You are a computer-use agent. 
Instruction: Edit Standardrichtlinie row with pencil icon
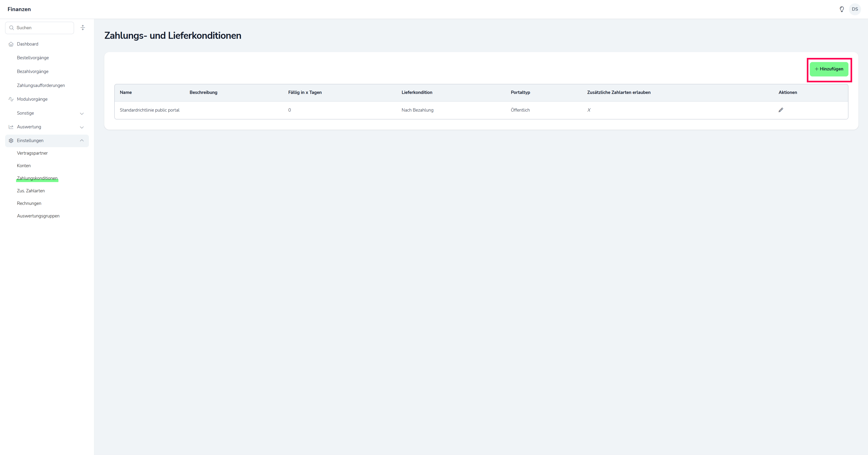pyautogui.click(x=781, y=110)
